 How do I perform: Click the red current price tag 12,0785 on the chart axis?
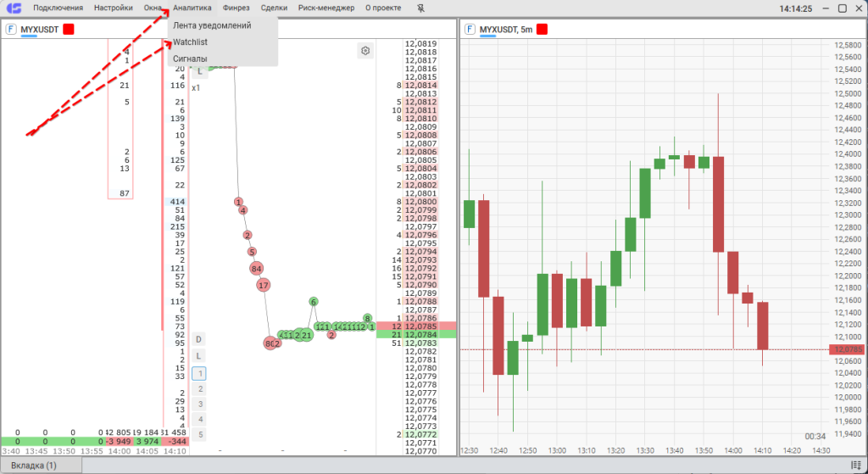[x=847, y=349]
